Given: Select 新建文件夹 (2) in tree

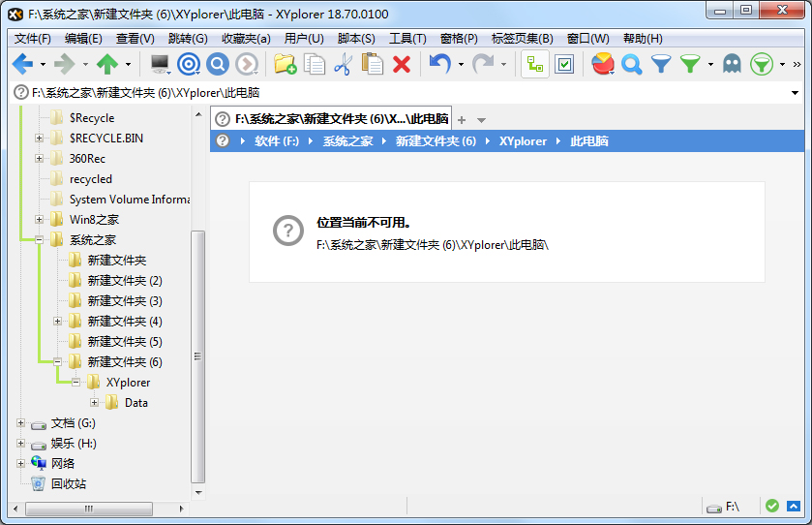Looking at the screenshot, I should pyautogui.click(x=125, y=280).
